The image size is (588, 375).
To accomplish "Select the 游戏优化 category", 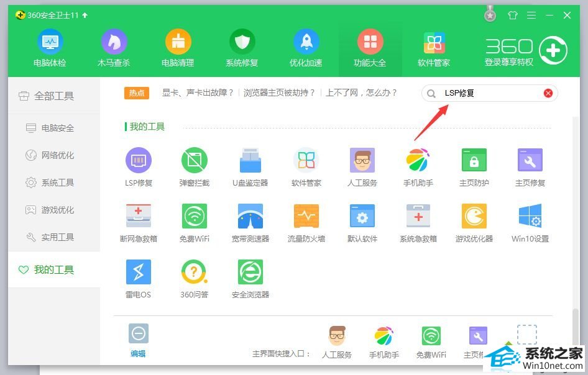I will pos(54,210).
